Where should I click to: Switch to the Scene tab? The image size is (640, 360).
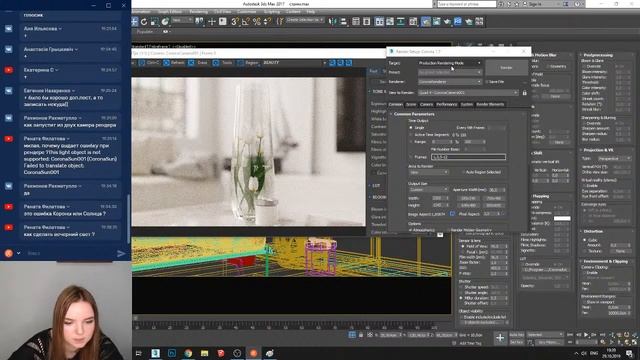click(x=411, y=104)
